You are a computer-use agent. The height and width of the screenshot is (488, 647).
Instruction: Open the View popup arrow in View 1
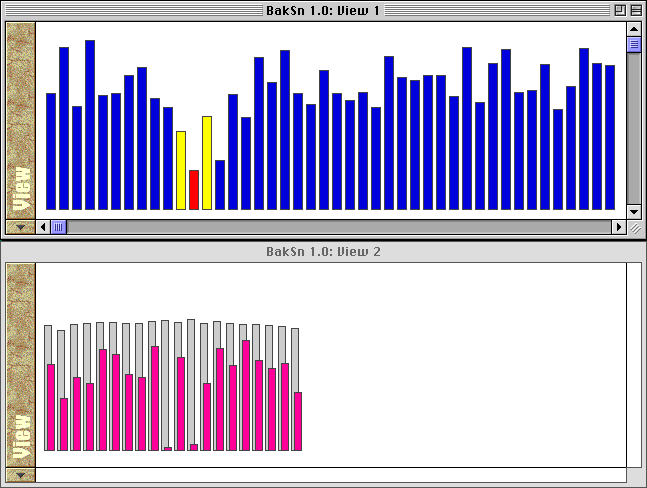pyautogui.click(x=20, y=227)
